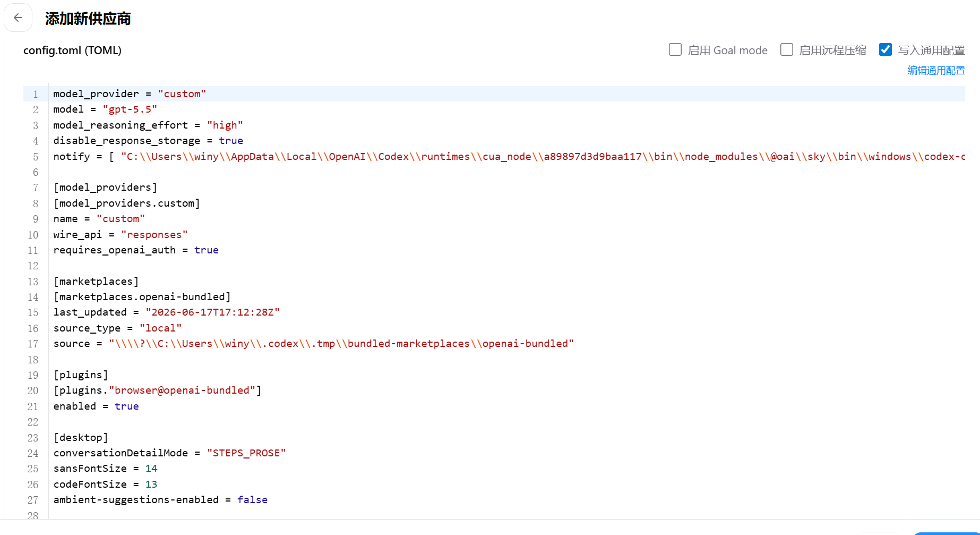This screenshot has height=535, width=980.
Task: Select sansFontSize value 14
Action: point(151,469)
